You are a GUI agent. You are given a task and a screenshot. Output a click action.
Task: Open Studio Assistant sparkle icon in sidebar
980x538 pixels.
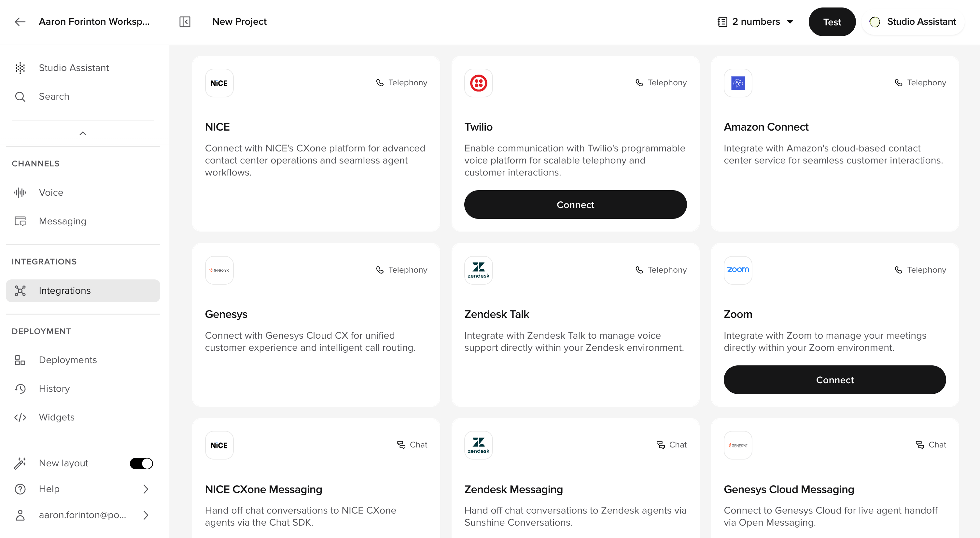[x=20, y=68]
